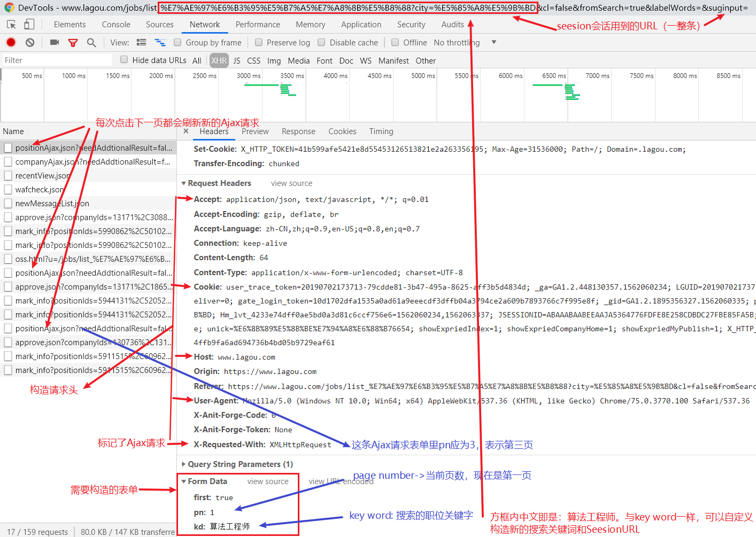Screen dimensions: 756x537
Task: Open the Memory tab
Action: click(311, 25)
